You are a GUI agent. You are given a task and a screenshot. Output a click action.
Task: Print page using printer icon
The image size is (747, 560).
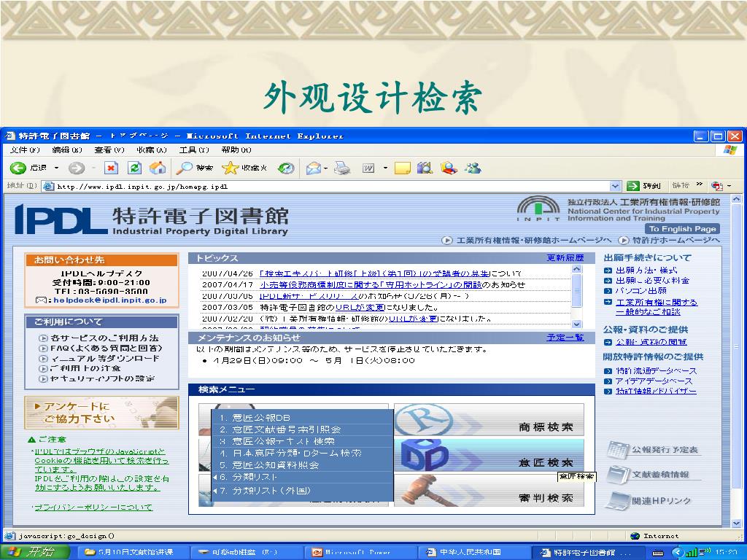(342, 168)
